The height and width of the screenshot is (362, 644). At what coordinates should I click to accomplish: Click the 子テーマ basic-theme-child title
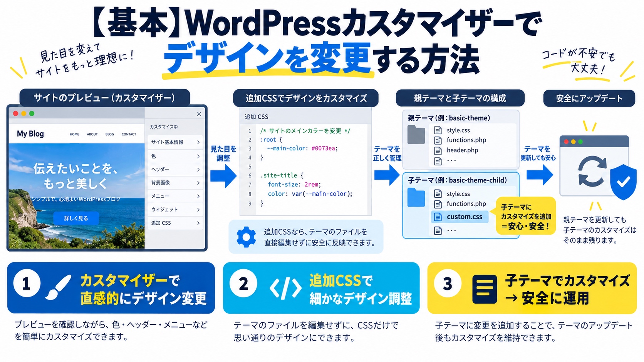pyautogui.click(x=457, y=180)
